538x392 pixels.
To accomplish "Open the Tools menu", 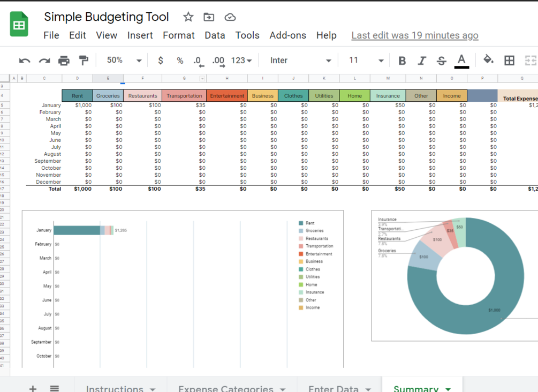I will tap(247, 35).
